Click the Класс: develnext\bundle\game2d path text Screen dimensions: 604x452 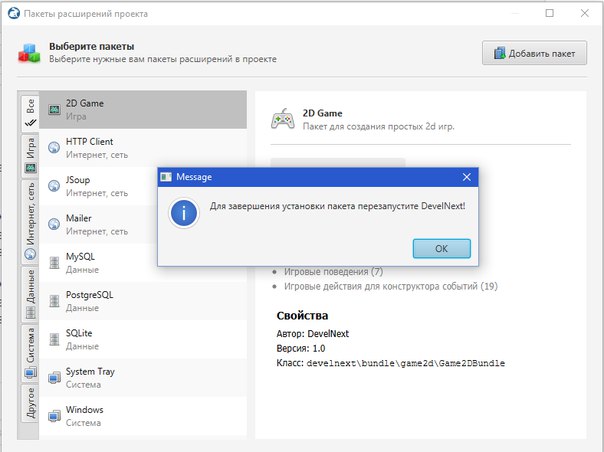coord(391,363)
